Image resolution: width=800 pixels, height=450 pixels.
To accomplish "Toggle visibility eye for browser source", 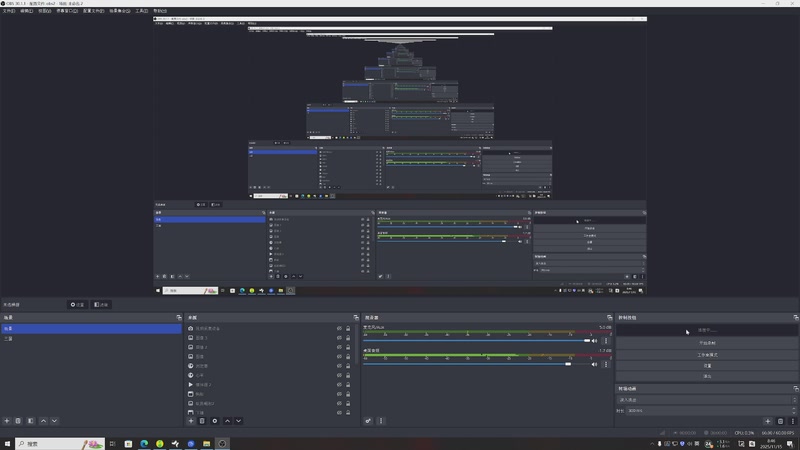I will pyautogui.click(x=339, y=366).
